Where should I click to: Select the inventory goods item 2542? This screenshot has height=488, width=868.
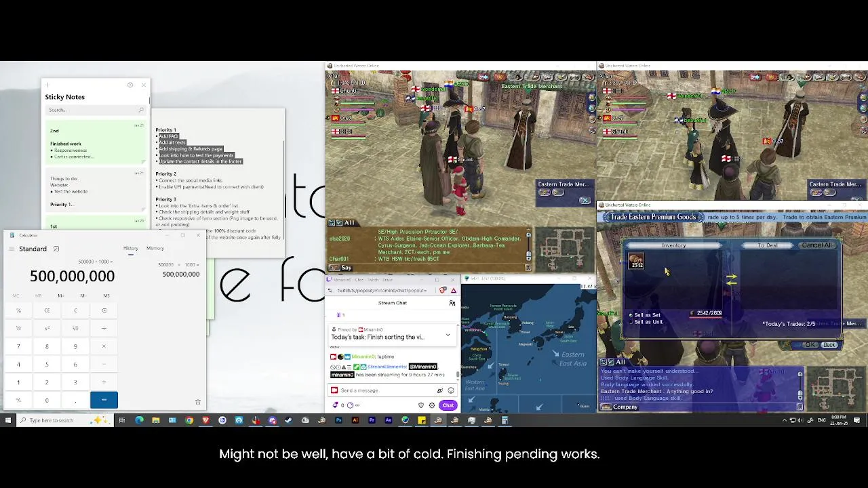636,261
